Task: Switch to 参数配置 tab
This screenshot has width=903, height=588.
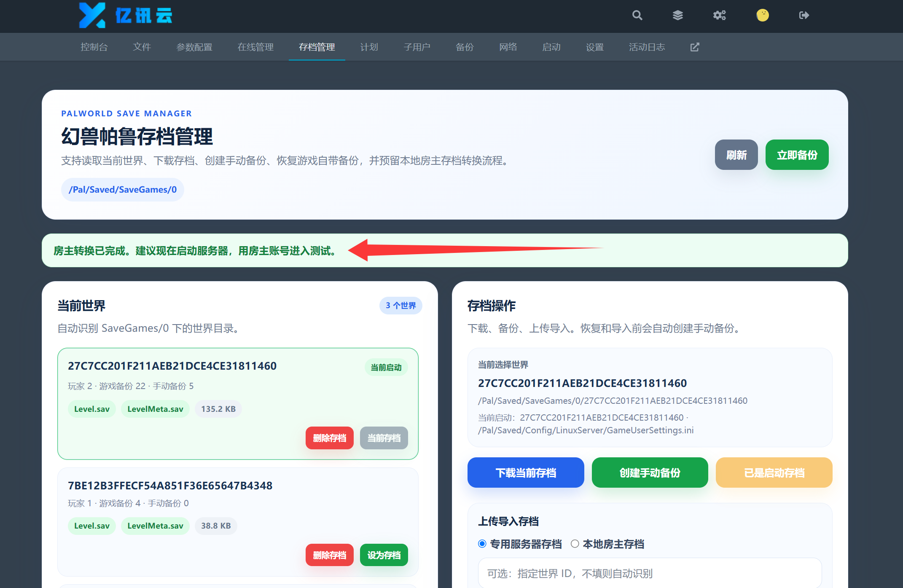Action: tap(194, 47)
